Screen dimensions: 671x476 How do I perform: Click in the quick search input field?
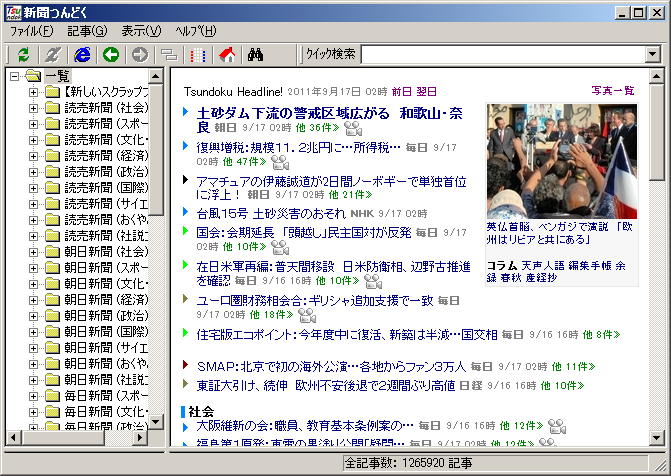click(x=503, y=55)
